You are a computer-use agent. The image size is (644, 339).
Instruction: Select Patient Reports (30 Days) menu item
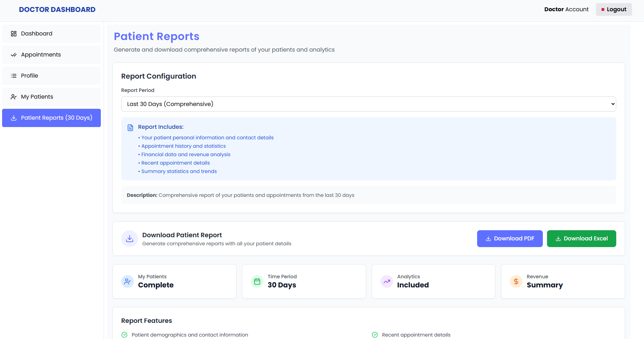51,118
